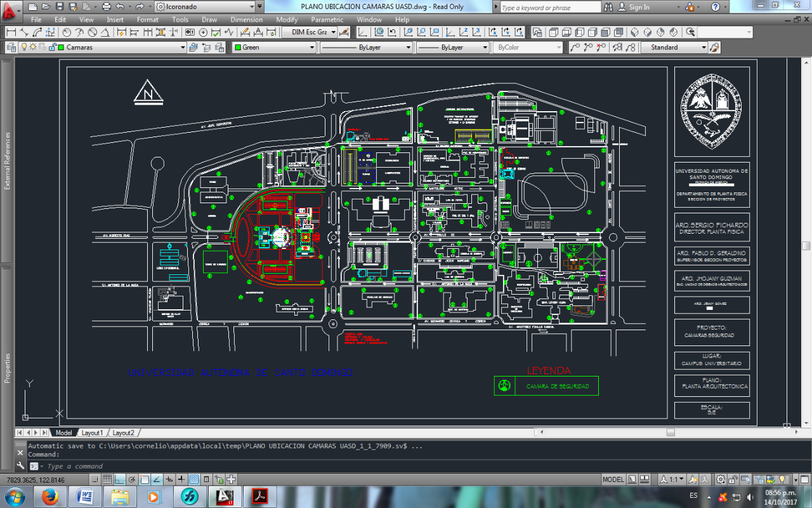
Task: Click the Undo arrow icon
Action: point(120,7)
